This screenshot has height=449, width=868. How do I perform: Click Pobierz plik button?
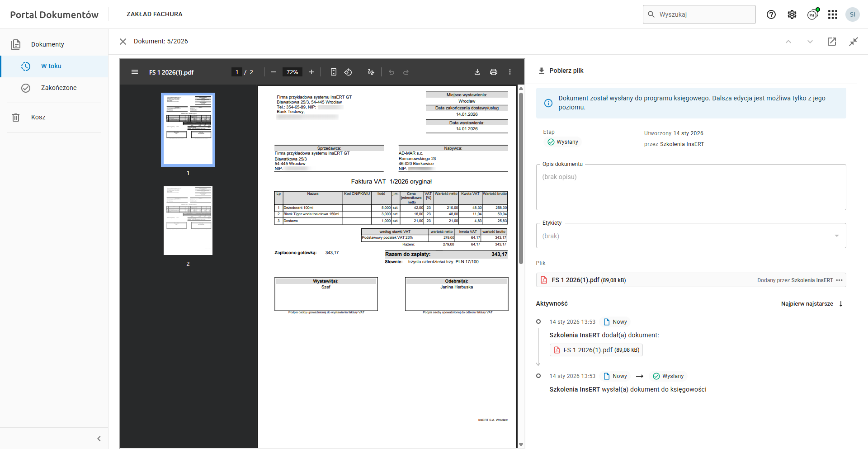(x=561, y=71)
